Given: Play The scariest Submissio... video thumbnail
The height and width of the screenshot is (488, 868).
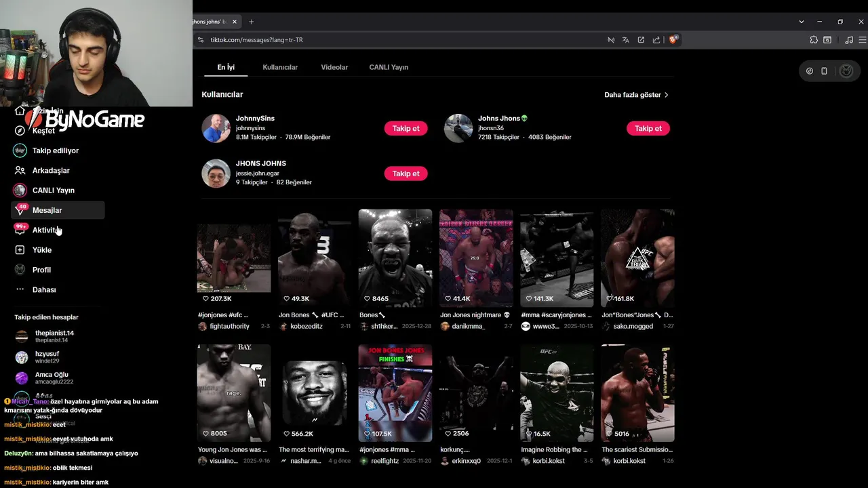Looking at the screenshot, I should 637,393.
